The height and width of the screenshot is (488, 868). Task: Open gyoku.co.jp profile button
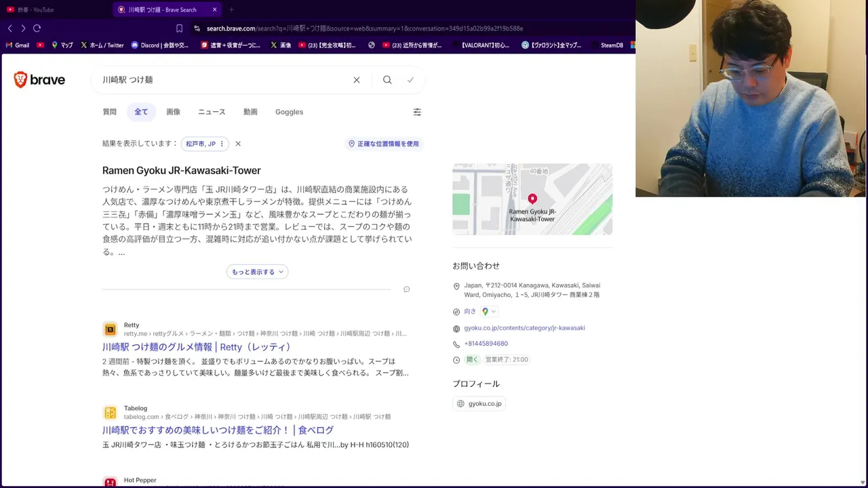tap(479, 404)
